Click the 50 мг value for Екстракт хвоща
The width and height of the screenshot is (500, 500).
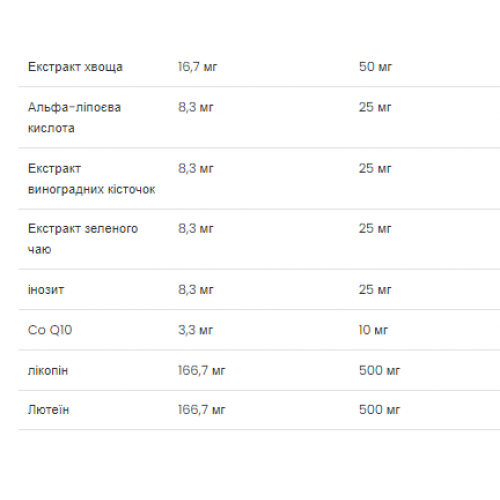375,67
